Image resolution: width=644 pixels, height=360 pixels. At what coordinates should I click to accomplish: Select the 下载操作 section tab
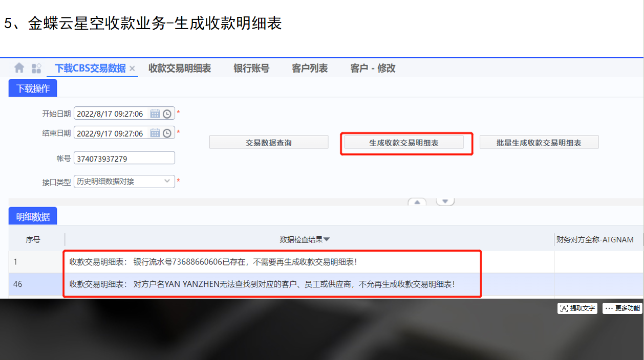pos(33,88)
